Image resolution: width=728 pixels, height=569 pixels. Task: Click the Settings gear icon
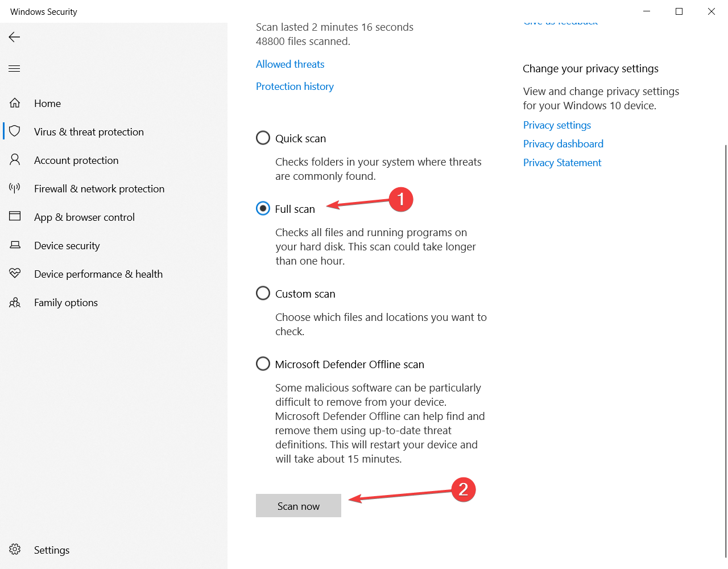pyautogui.click(x=15, y=550)
